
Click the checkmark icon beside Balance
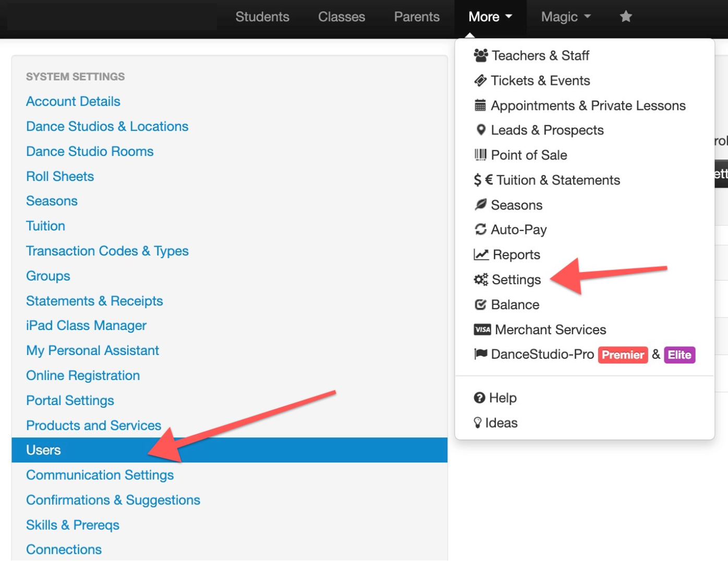pos(480,304)
